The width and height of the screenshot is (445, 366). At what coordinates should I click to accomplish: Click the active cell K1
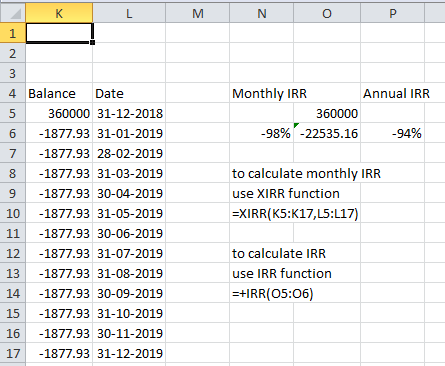pos(59,33)
